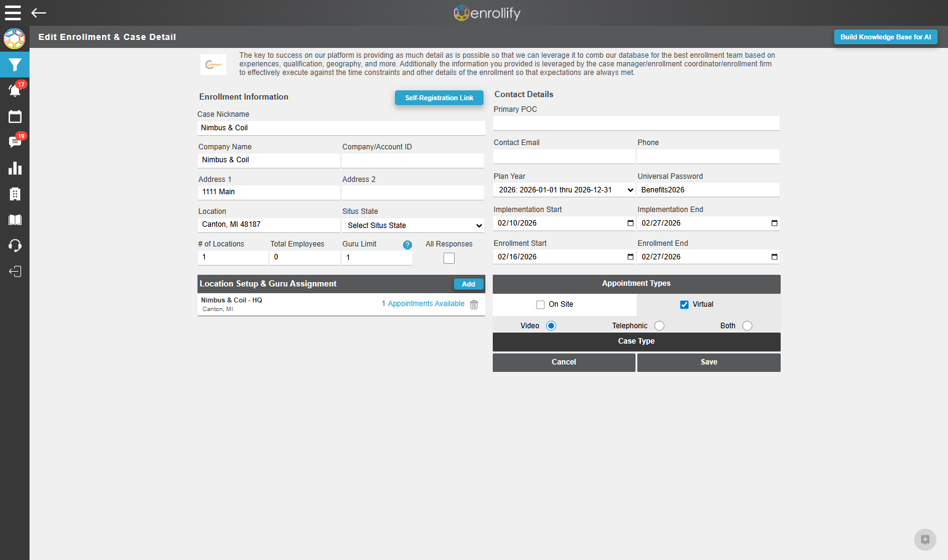Select the Both radio option
The image size is (948, 560).
(747, 326)
